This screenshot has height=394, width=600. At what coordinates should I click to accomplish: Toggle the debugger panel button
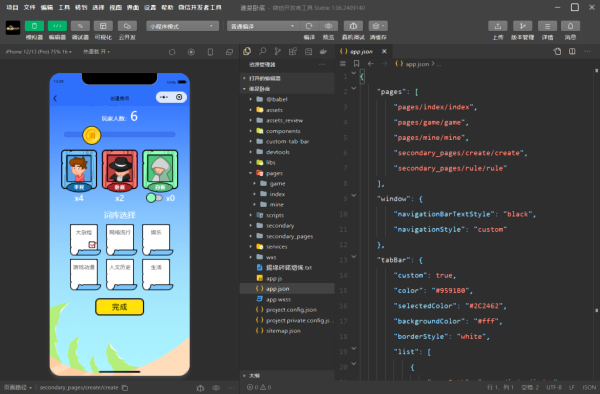[80, 26]
